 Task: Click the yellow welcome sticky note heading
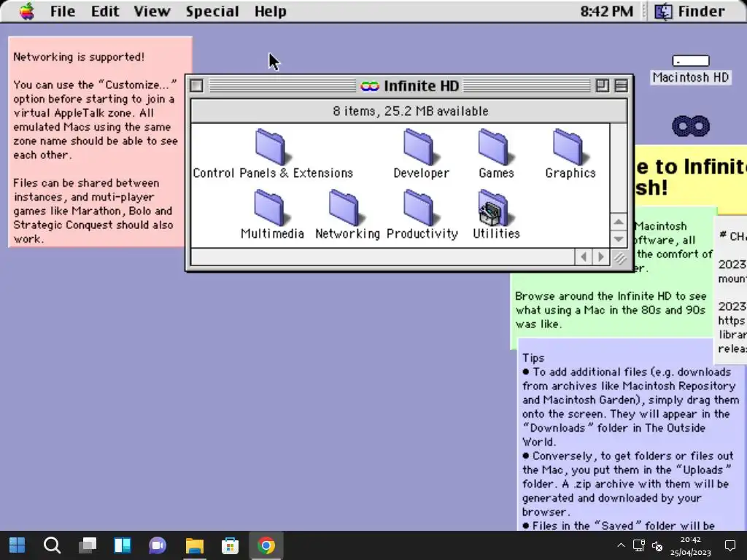(691, 176)
